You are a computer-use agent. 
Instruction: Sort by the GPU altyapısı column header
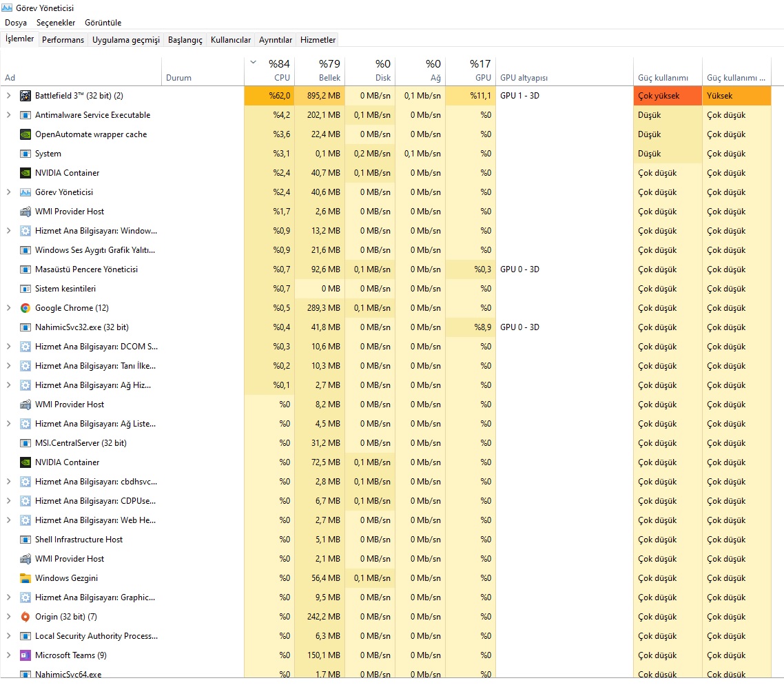[564, 70]
